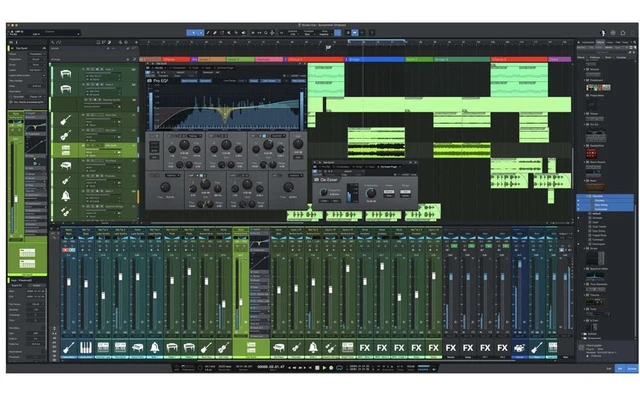The height and width of the screenshot is (400, 640).
Task: Stop playback in the transport bar
Action: point(317,368)
